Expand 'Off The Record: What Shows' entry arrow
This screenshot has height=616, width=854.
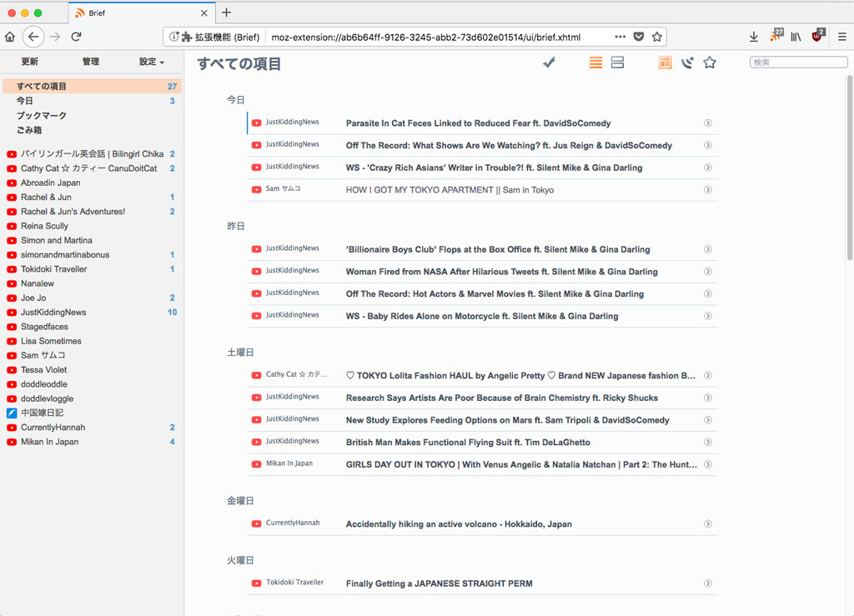coord(708,145)
